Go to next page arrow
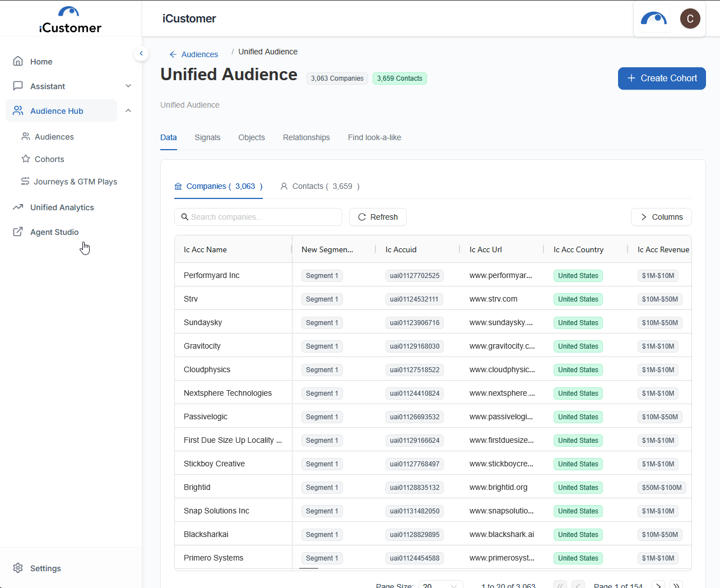This screenshot has height=588, width=720. (658, 585)
